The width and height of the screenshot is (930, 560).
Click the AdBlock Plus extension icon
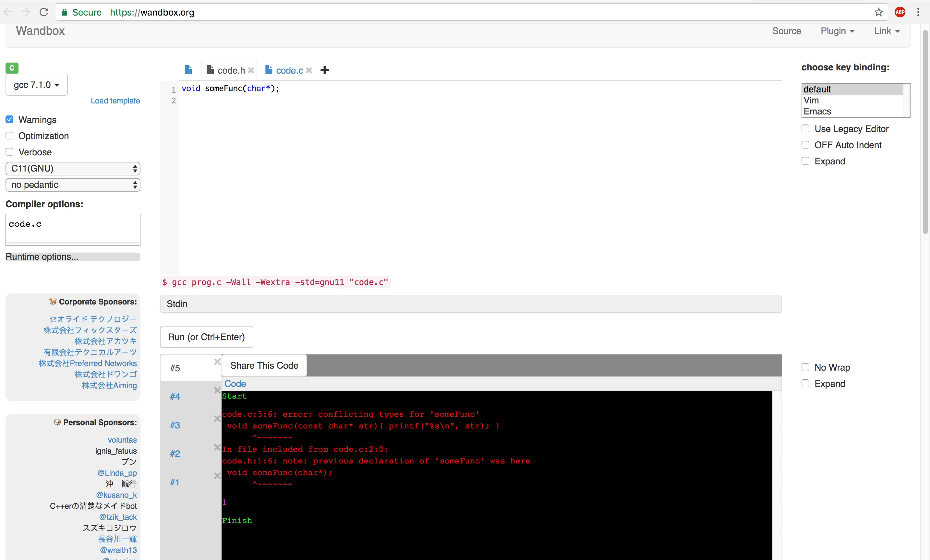point(900,12)
